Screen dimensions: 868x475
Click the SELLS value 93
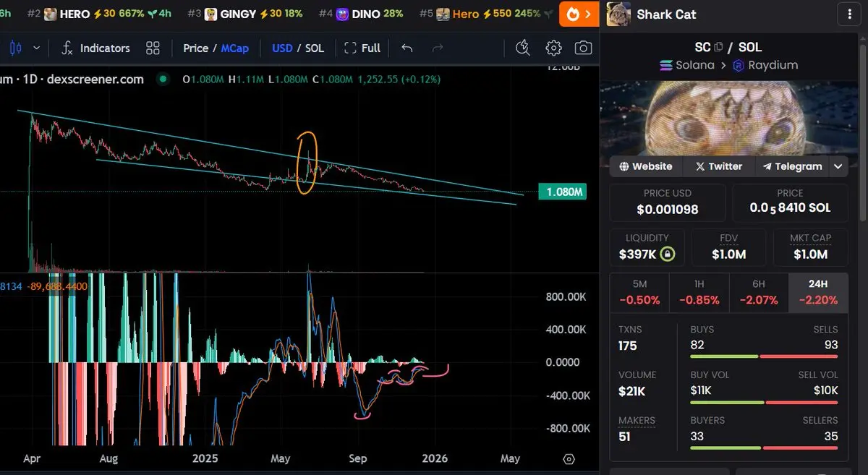tap(831, 345)
